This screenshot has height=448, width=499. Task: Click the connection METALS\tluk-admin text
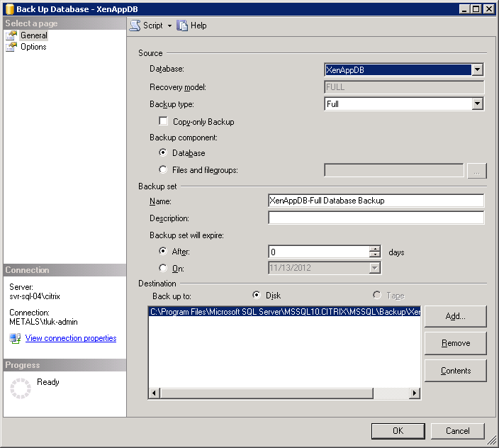(x=43, y=322)
